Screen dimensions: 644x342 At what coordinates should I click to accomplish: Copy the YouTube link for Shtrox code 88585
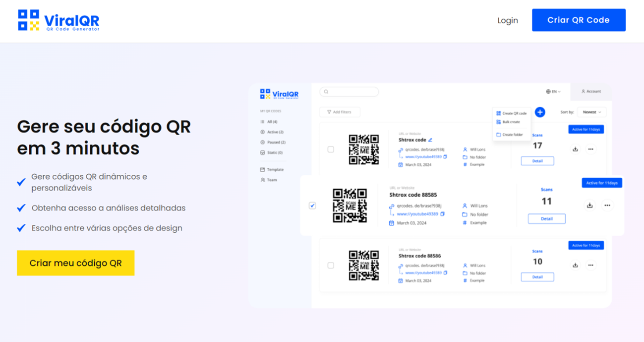tap(442, 214)
